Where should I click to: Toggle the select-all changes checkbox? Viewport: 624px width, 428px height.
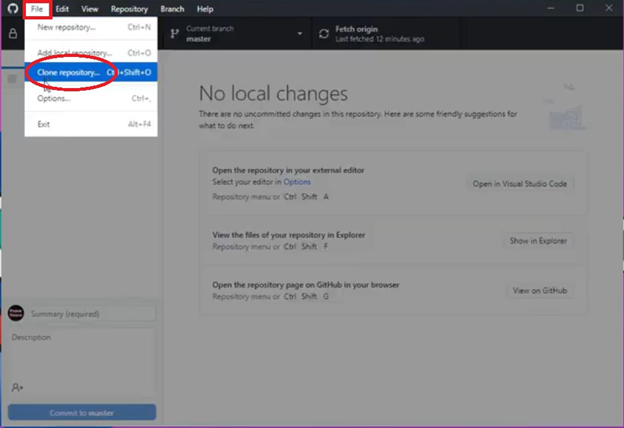point(12,79)
